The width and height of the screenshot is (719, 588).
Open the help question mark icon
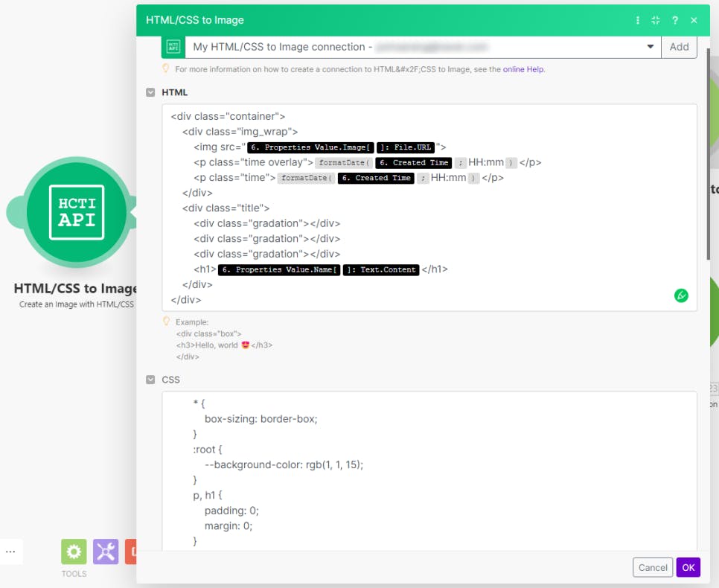[675, 20]
